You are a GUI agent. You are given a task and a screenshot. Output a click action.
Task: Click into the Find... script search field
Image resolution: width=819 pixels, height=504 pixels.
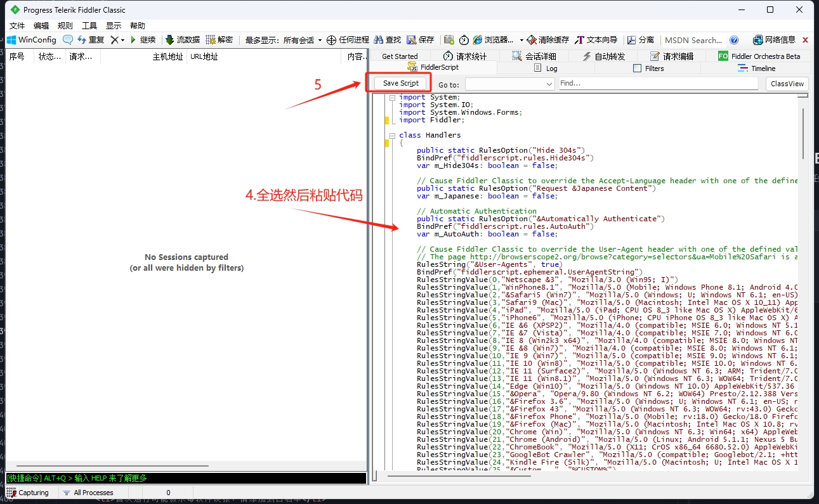pyautogui.click(x=658, y=83)
